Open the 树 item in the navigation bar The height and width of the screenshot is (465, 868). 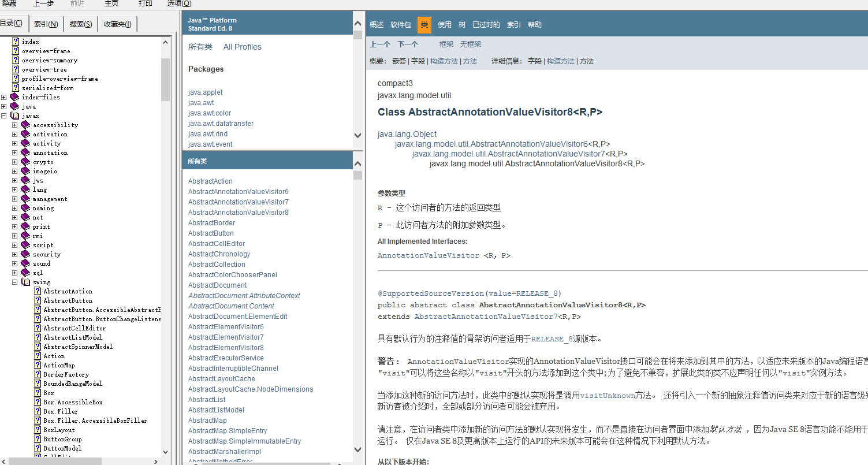click(462, 24)
